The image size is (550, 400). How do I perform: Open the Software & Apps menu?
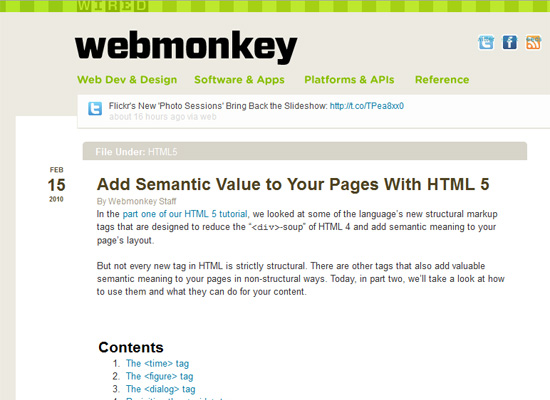pos(239,80)
